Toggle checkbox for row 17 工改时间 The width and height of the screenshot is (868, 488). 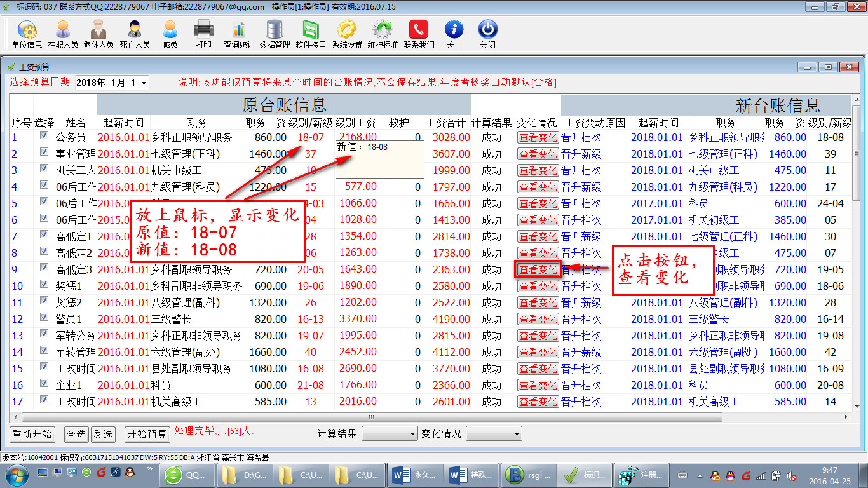click(44, 400)
